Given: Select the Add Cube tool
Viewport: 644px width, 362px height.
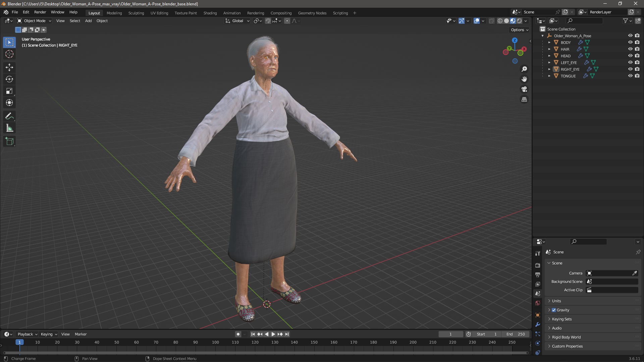Looking at the screenshot, I should pyautogui.click(x=9, y=141).
